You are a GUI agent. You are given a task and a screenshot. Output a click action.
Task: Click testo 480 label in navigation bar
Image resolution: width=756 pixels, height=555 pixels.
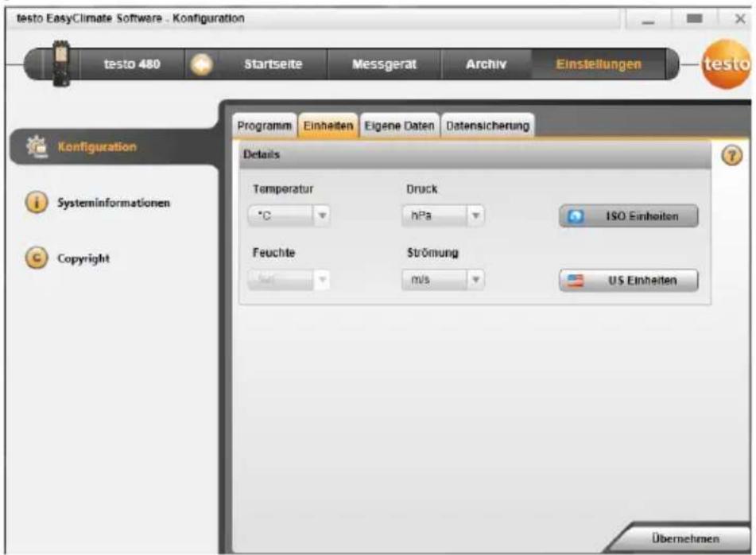132,64
